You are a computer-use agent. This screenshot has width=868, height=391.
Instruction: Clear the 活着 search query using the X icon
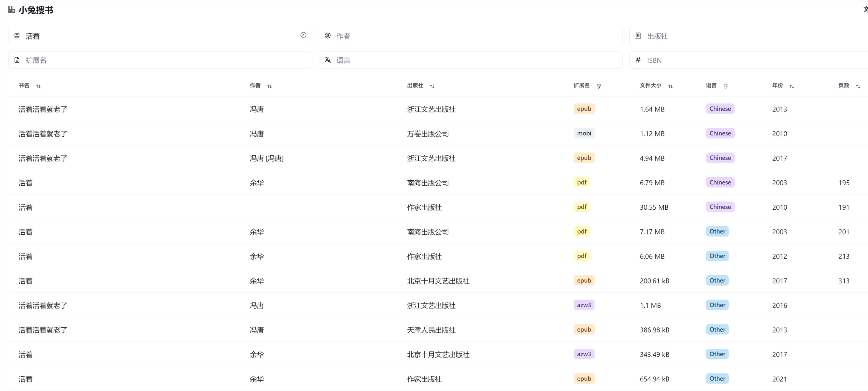click(303, 35)
